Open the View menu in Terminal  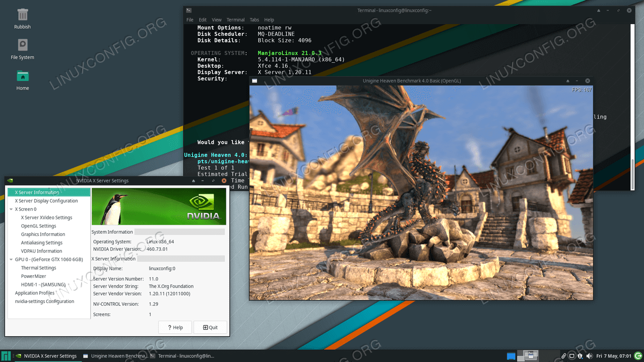tap(217, 20)
